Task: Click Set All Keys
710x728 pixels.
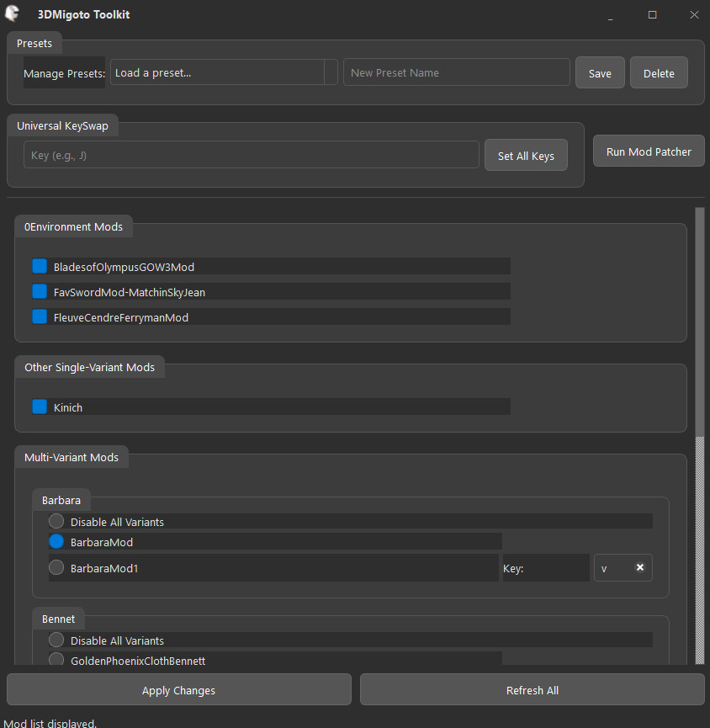Action: coord(525,155)
